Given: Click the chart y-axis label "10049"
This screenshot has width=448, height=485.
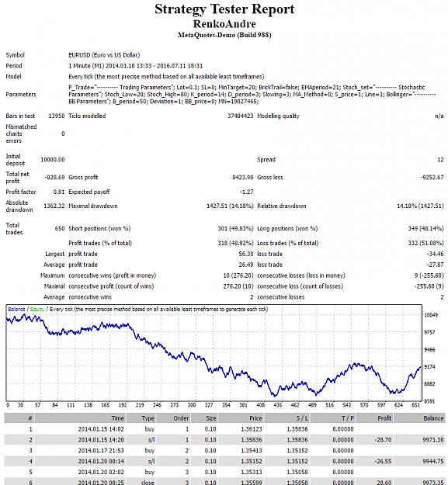Looking at the screenshot, I should point(431,315).
